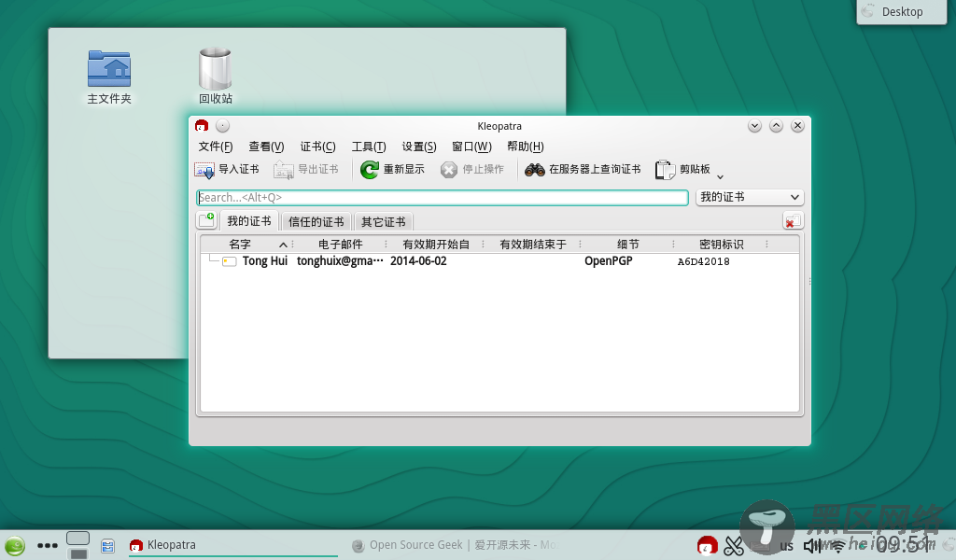
Task: Click the volume speaker tray icon
Action: pyautogui.click(x=812, y=546)
